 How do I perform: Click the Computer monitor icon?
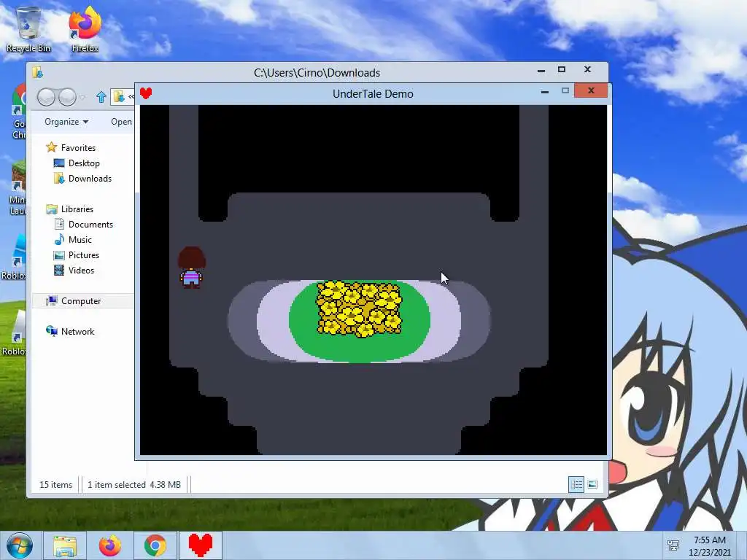52,301
